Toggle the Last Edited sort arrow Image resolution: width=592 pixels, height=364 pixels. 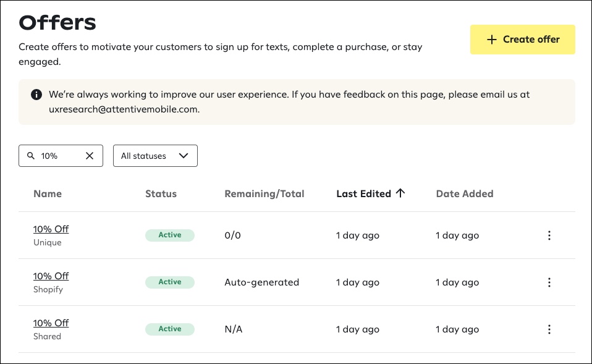coord(400,193)
